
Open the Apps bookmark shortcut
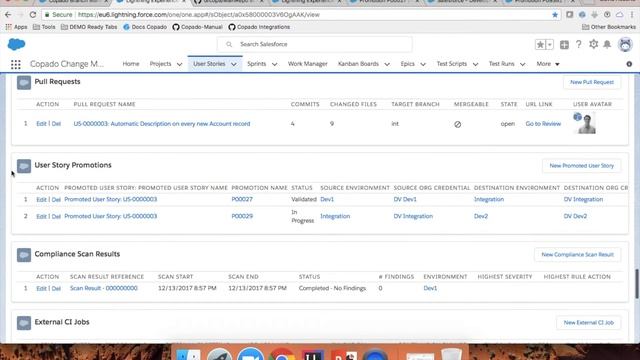pyautogui.click(x=16, y=27)
